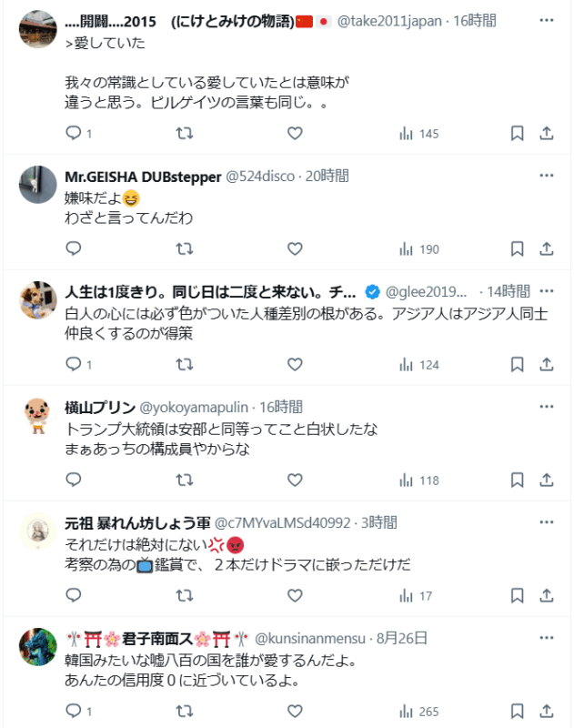Image resolution: width=574 pixels, height=728 pixels.
Task: Share the 元祖 暴れん坊しょう軍 tweet
Action: (547, 596)
